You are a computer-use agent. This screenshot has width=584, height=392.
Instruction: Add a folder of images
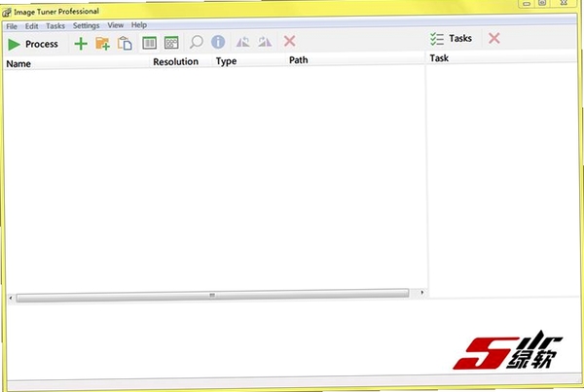[x=102, y=44]
